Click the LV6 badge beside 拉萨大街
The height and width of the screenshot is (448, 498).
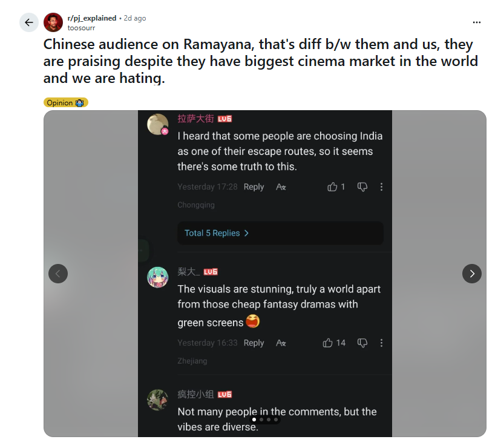coord(224,118)
